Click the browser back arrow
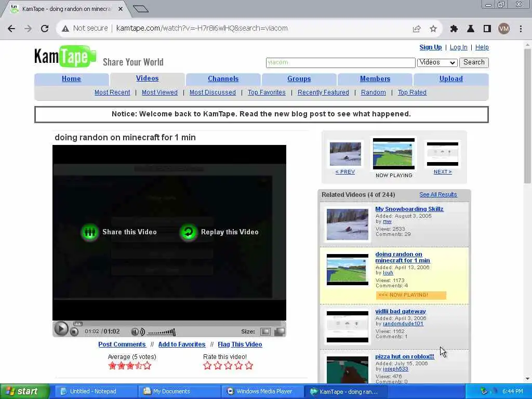Image resolution: width=532 pixels, height=399 pixels. [11, 29]
